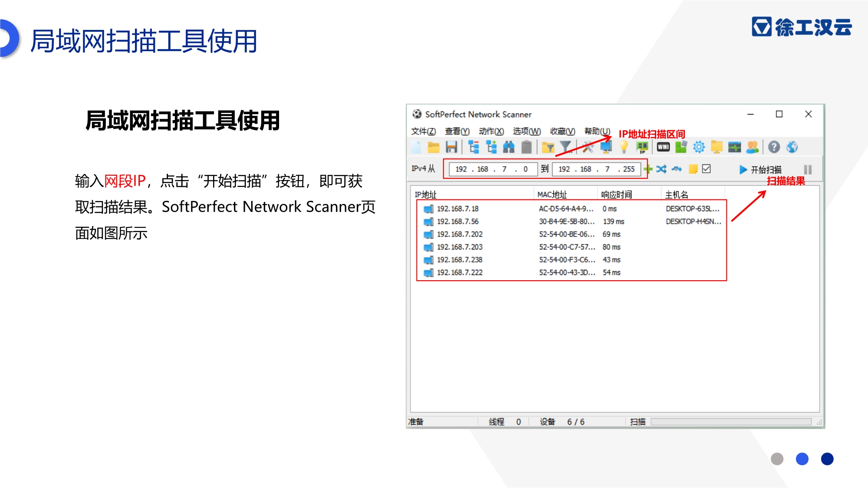Click the pause scan button

tap(808, 170)
